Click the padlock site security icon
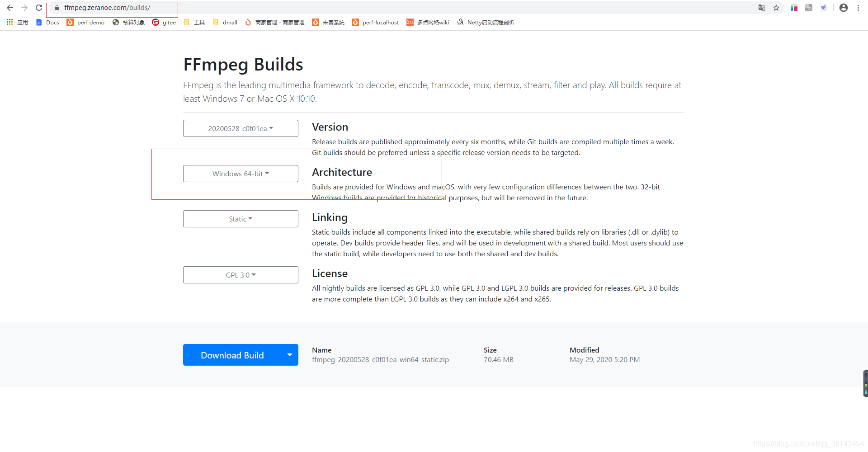This screenshot has height=452, width=868. click(x=57, y=8)
